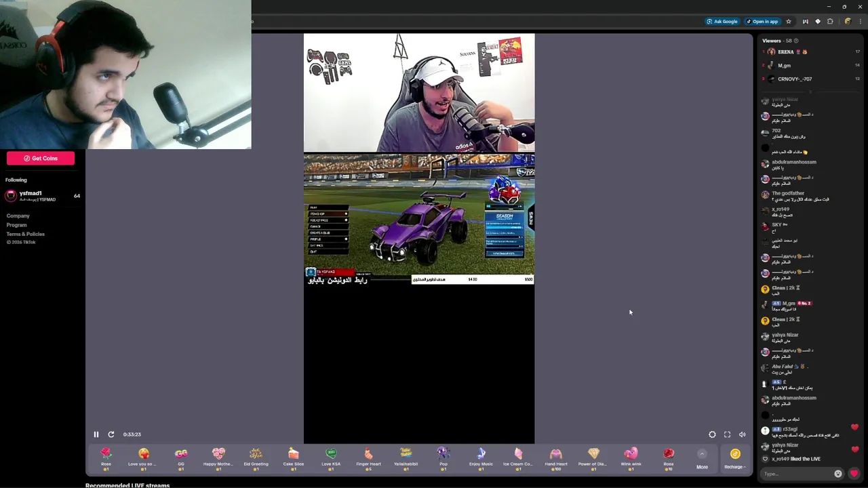
Task: Pause the live stream playback
Action: coord(96,434)
